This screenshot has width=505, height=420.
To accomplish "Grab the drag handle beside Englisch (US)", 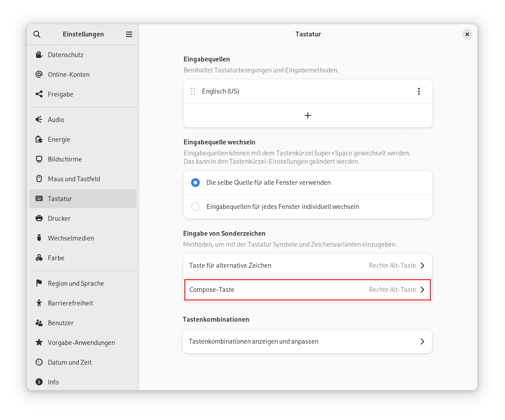I will pyautogui.click(x=193, y=91).
